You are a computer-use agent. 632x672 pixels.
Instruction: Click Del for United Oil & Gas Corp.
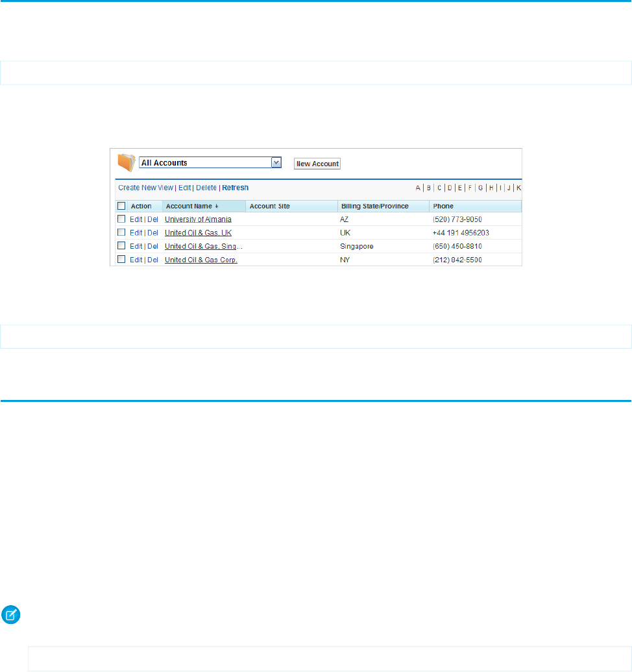pyautogui.click(x=153, y=260)
